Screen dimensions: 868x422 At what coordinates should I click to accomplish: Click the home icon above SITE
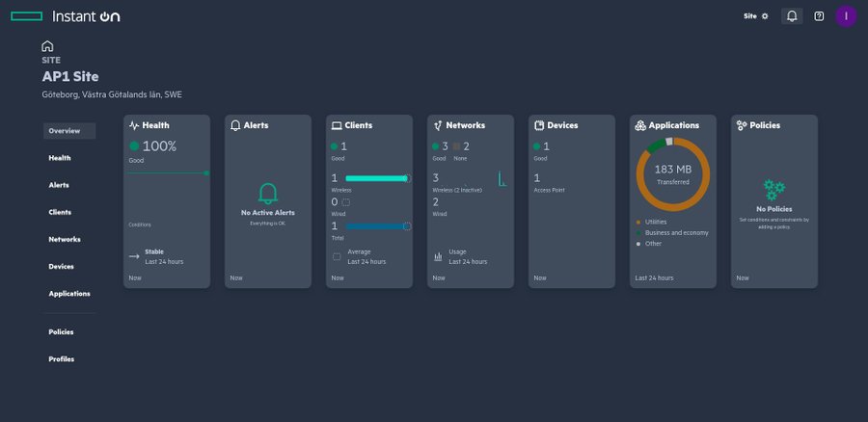47,46
